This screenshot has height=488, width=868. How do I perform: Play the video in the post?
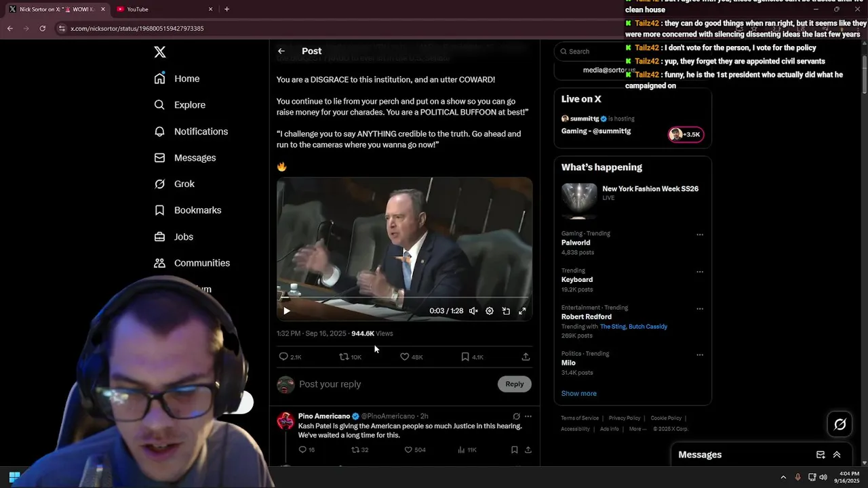coord(286,311)
